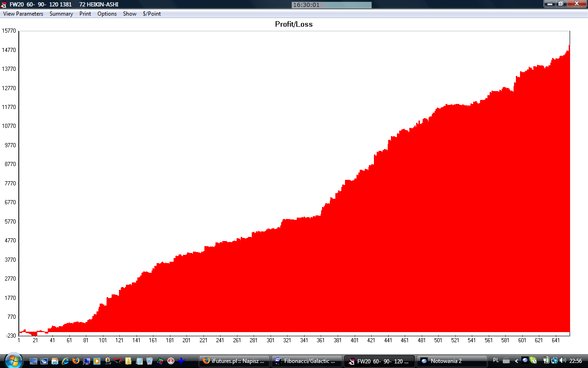The height and width of the screenshot is (368, 588).
Task: Open the orange media player quick launch icon
Action: [97, 361]
